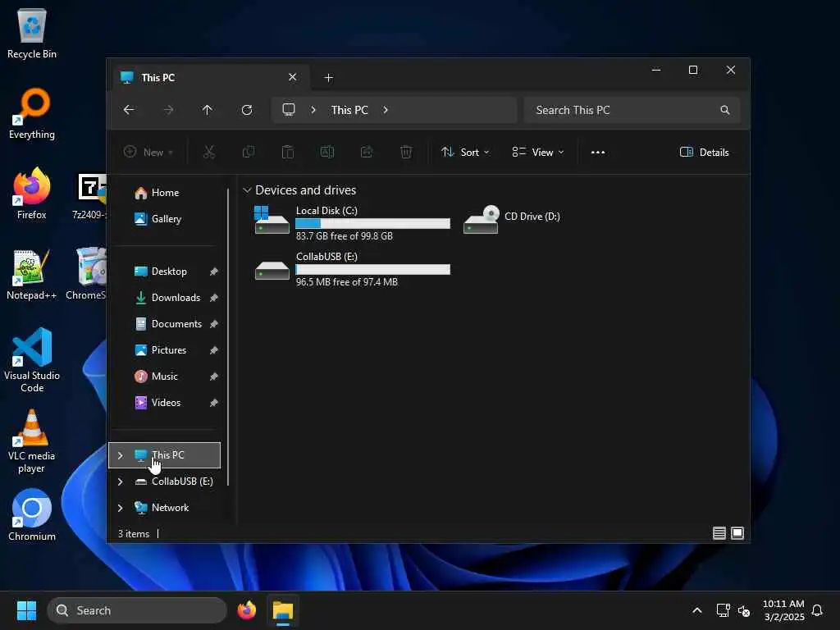
Task: Select the Everything desktop shortcut
Action: click(32, 113)
